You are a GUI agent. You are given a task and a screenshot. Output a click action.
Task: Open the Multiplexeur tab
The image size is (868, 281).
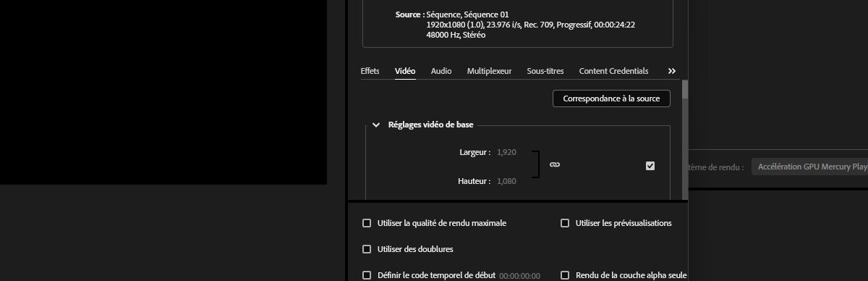tap(489, 71)
